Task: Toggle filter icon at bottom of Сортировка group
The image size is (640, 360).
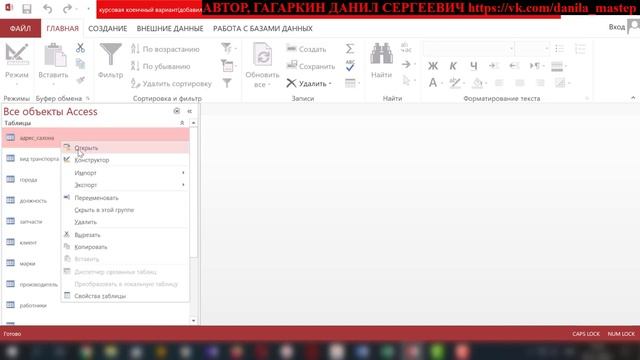Action: [227, 83]
